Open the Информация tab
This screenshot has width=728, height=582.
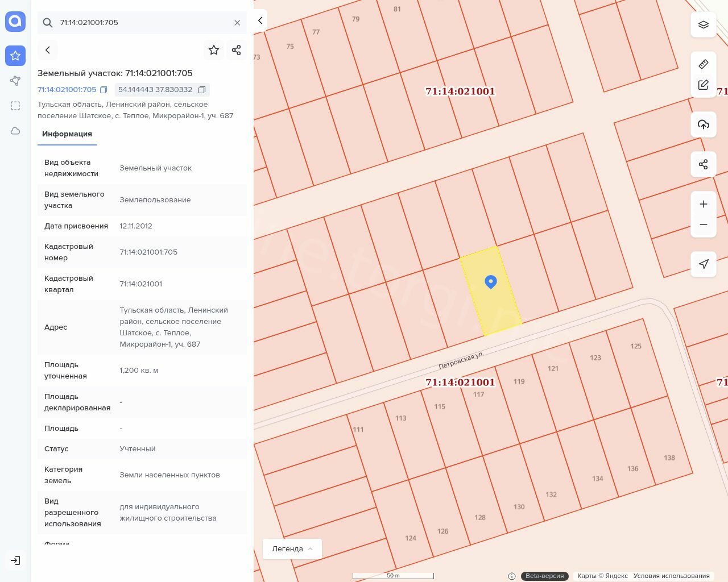pos(67,134)
